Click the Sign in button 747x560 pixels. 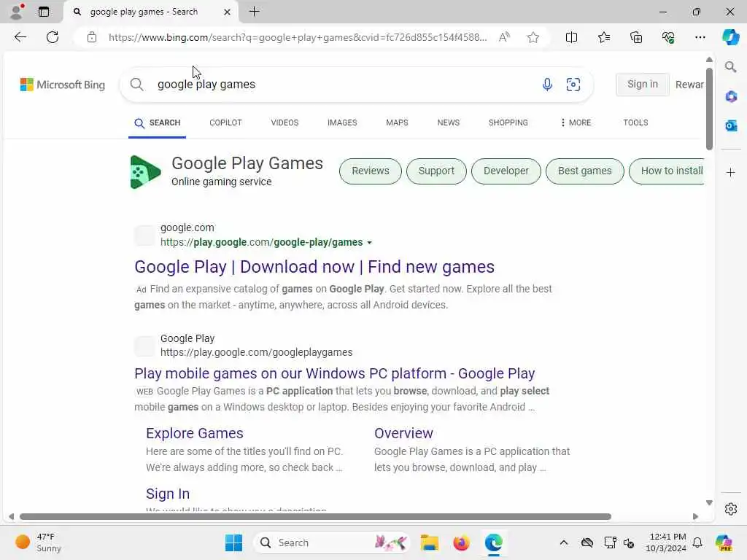coord(642,85)
